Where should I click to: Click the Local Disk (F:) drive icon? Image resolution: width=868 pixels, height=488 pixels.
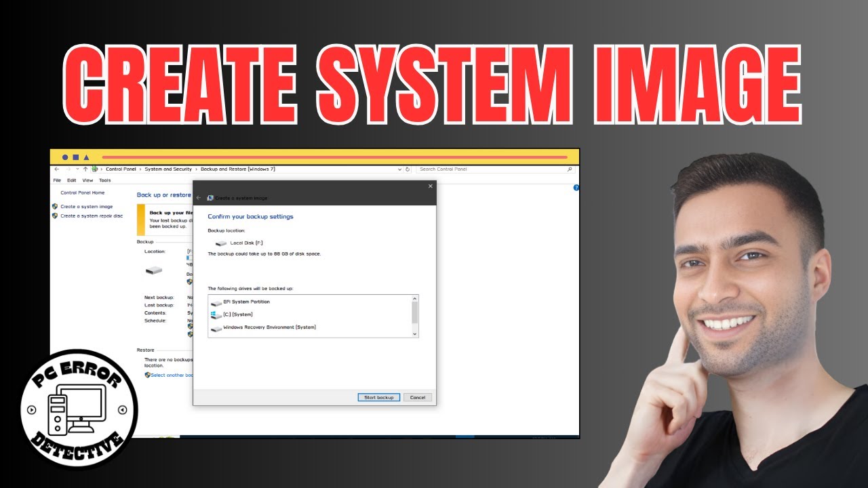(x=221, y=243)
